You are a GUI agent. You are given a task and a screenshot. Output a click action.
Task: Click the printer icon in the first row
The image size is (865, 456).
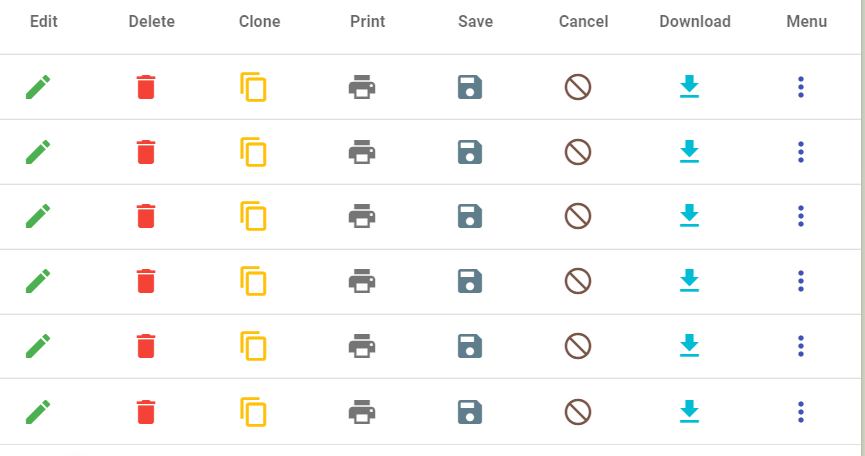point(362,87)
